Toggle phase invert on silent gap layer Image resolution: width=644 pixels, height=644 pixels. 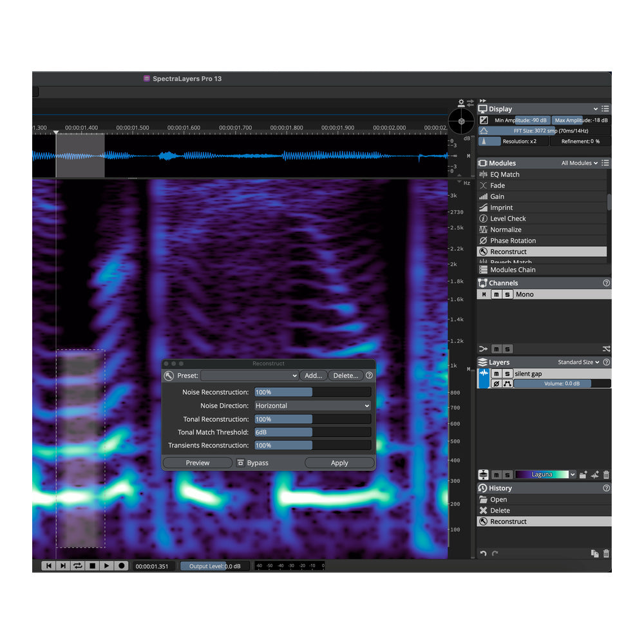496,384
